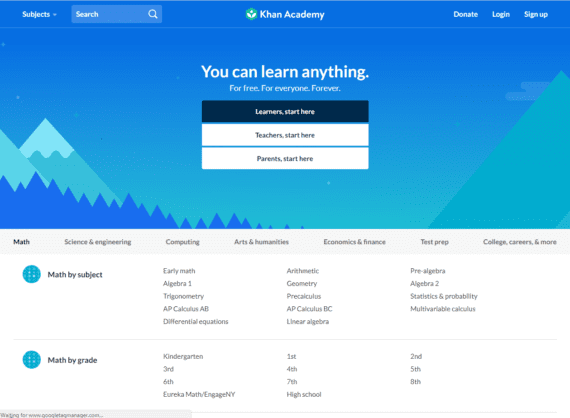
Task: Select 8th grade math
Action: 415,382
